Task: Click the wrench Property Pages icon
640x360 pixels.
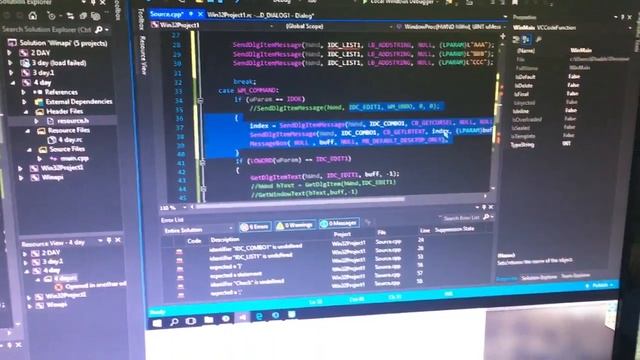Action: (538, 39)
